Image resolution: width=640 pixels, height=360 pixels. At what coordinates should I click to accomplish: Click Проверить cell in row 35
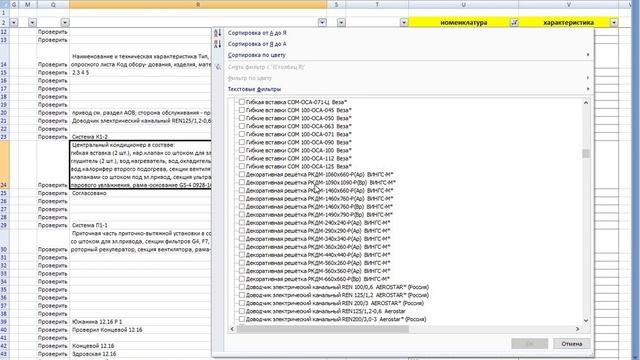pyautogui.click(x=53, y=290)
